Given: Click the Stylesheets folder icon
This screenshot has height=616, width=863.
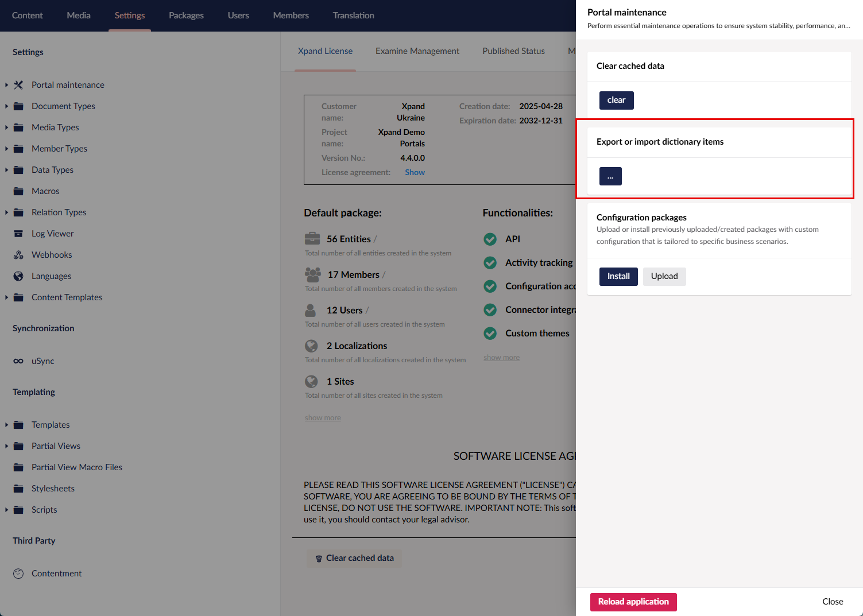Looking at the screenshot, I should [18, 489].
